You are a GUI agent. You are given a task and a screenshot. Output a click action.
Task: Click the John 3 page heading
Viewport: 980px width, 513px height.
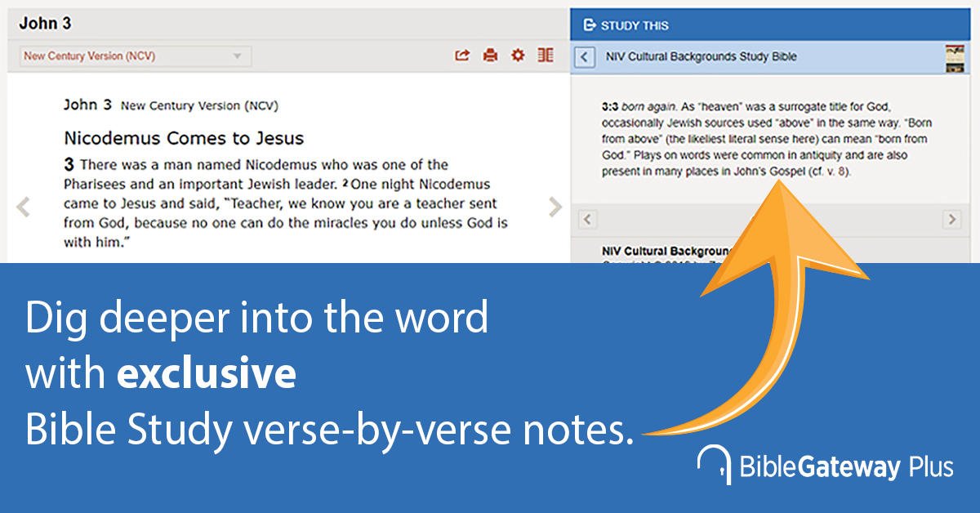[x=45, y=23]
